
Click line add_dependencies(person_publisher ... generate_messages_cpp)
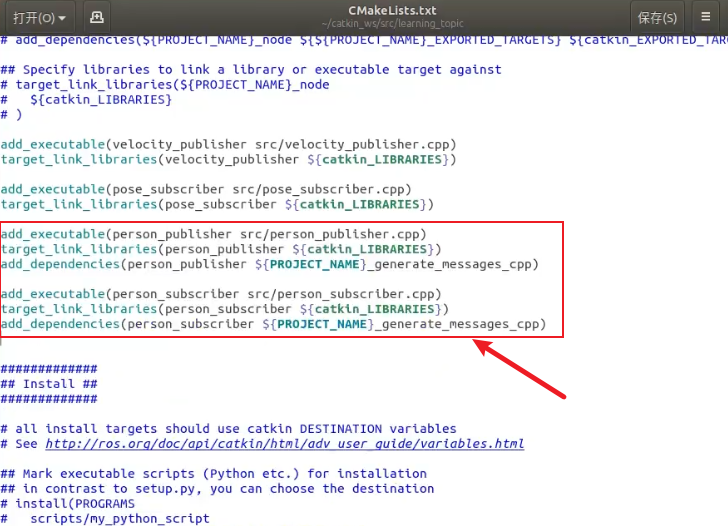270,265
